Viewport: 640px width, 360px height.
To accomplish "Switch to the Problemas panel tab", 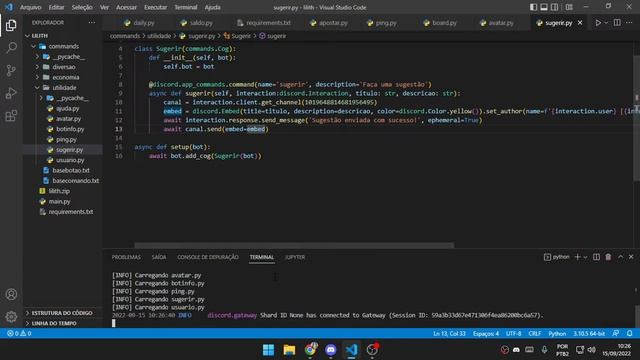I will 126,257.
